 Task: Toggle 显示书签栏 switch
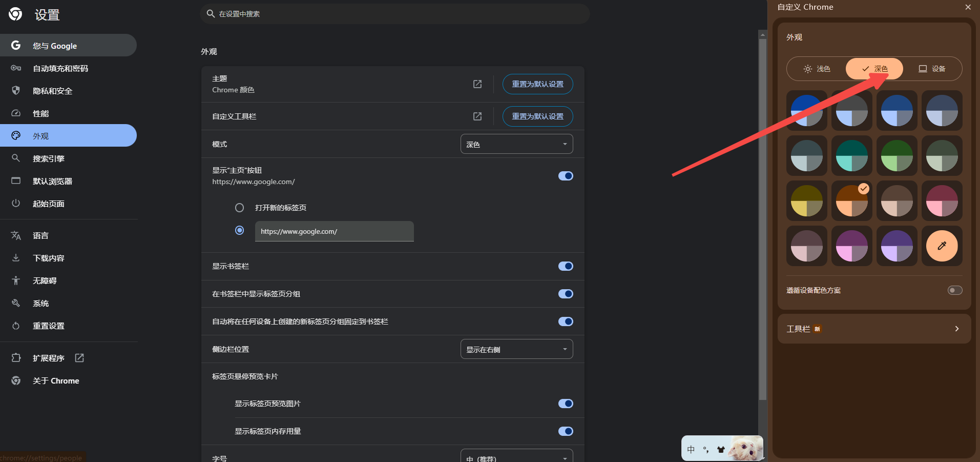pyautogui.click(x=566, y=266)
